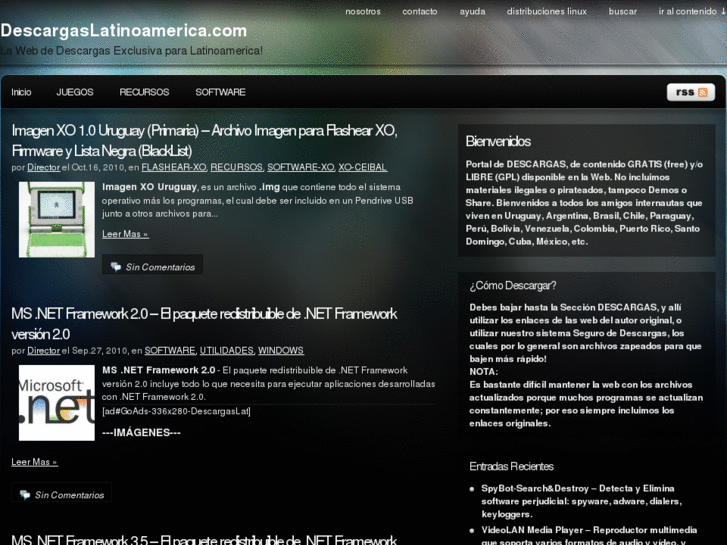
Task: Open the Imagen XO 1.0 Uruguay post title
Action: coord(204,141)
